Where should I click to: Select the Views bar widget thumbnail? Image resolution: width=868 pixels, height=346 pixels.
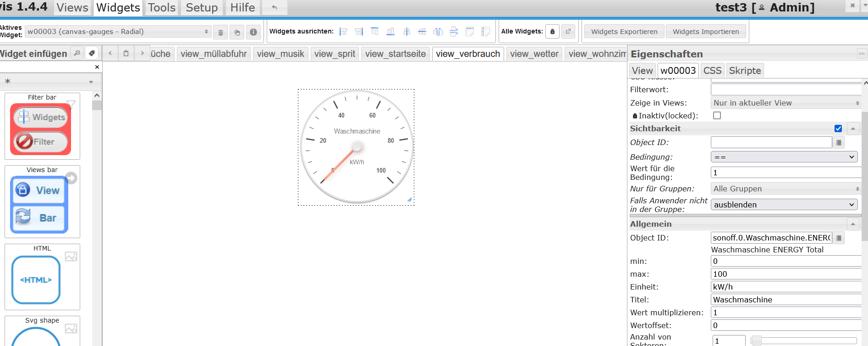[42, 201]
